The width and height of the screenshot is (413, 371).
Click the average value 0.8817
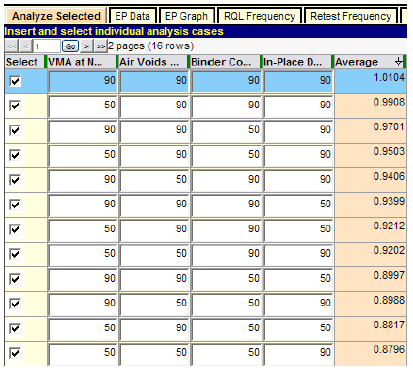(x=389, y=325)
